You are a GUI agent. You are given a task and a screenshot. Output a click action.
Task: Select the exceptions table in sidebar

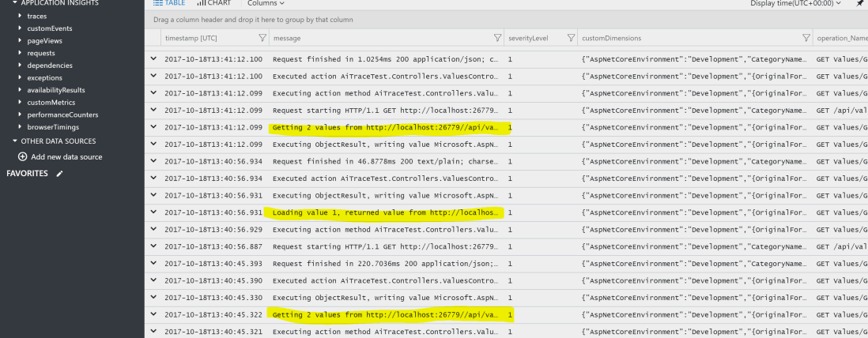coord(44,78)
